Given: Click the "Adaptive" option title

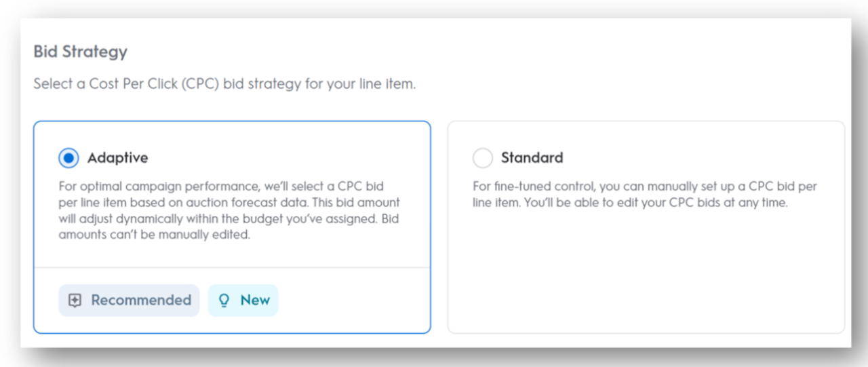Looking at the screenshot, I should 117,158.
